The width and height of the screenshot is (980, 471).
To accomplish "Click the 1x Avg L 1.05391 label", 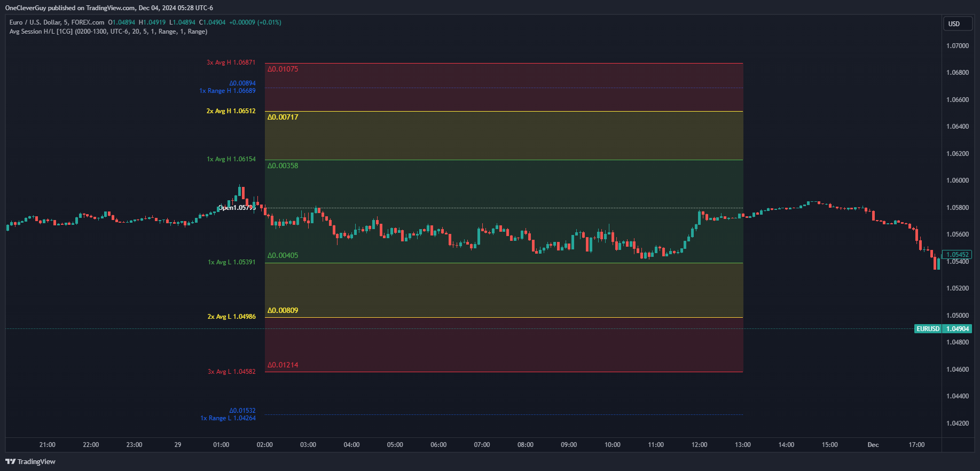I will click(232, 262).
